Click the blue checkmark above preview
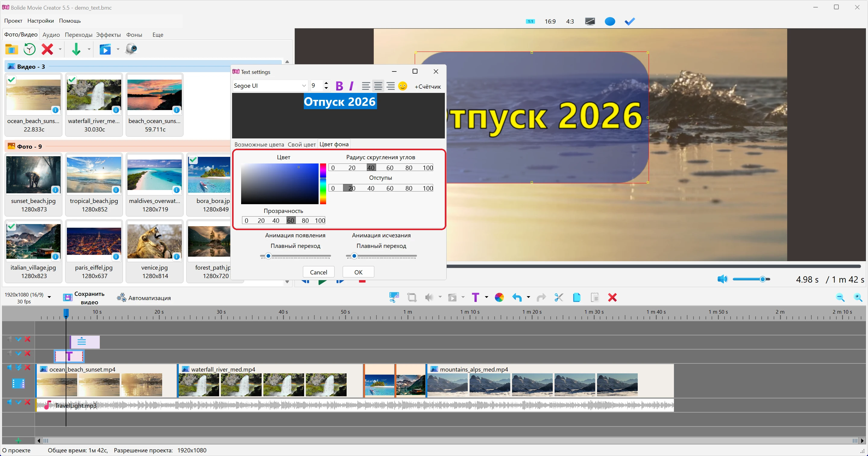 (x=629, y=21)
